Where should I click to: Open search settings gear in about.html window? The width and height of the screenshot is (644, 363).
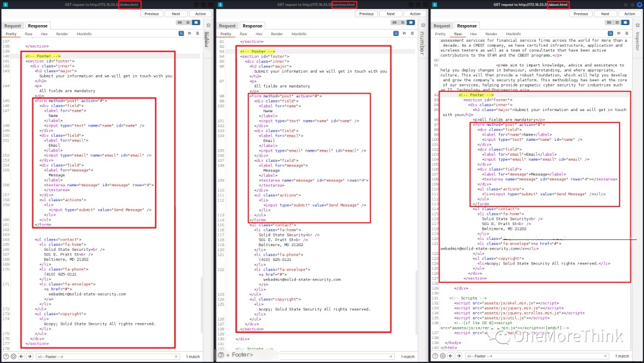(x=442, y=356)
